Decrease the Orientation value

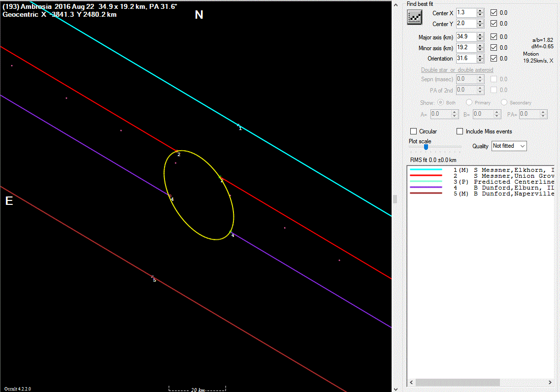[480, 61]
